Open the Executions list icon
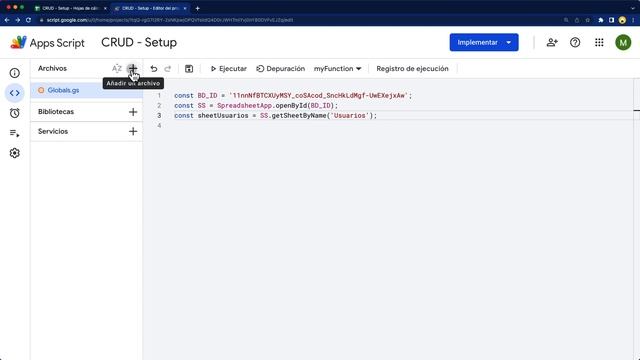The image size is (640, 360). tap(15, 133)
